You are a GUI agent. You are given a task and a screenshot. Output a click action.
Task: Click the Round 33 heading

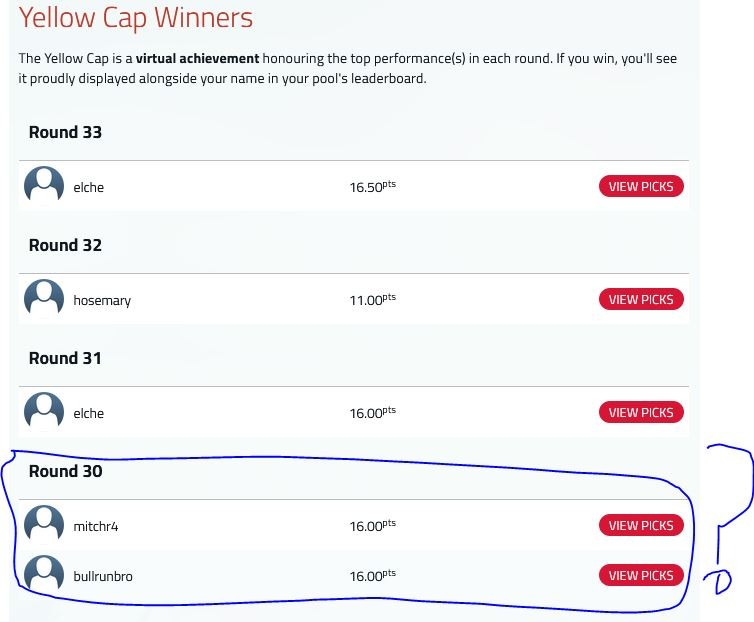(65, 132)
